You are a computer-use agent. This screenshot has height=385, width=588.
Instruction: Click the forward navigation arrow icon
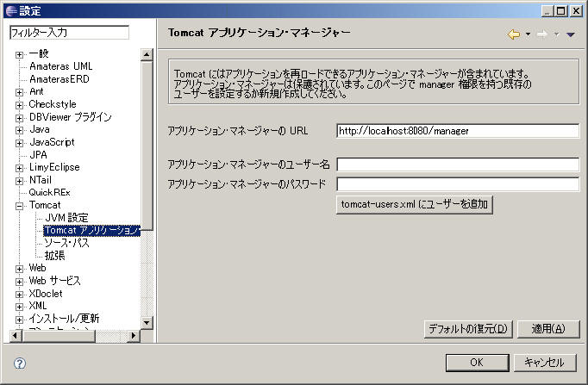[x=542, y=34]
